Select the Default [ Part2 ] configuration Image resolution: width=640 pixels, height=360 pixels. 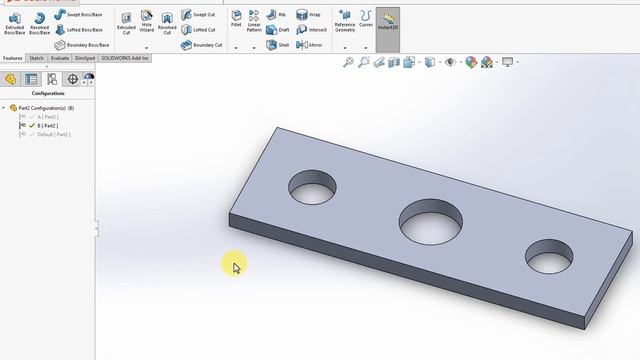point(45,134)
